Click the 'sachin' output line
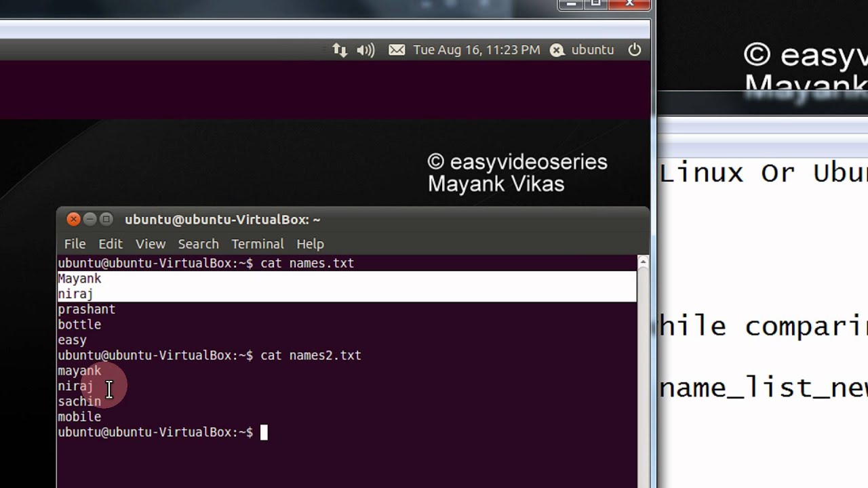 pyautogui.click(x=79, y=401)
